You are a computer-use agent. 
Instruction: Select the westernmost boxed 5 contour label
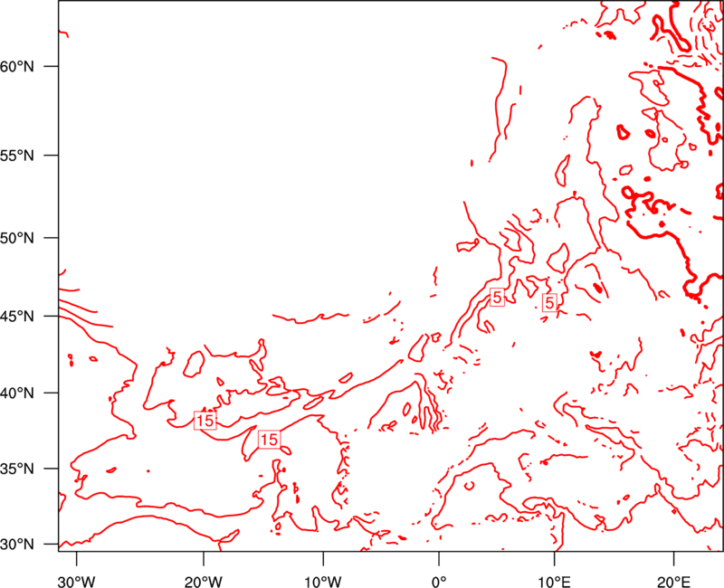(x=497, y=298)
